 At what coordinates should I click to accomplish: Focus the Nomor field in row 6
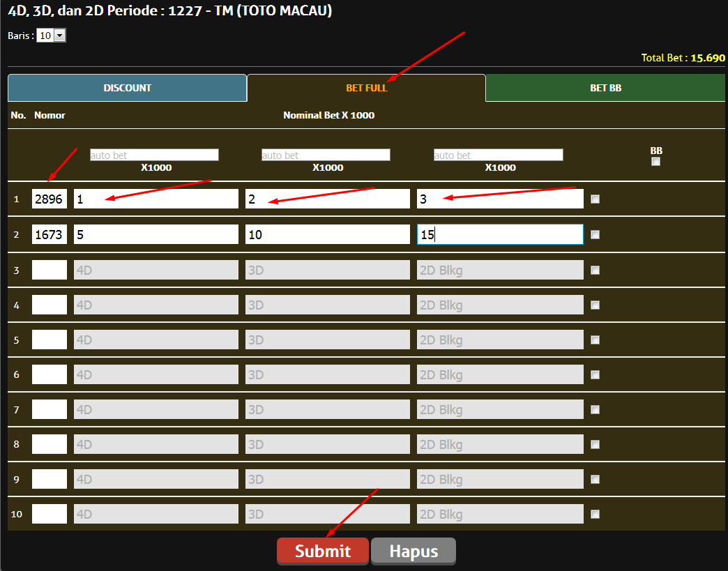click(50, 374)
